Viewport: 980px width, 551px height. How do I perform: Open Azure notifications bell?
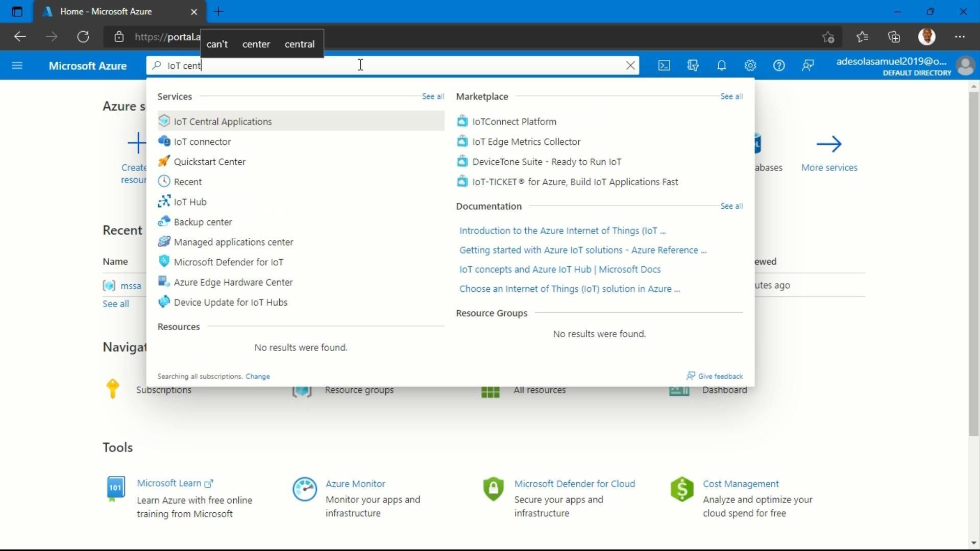click(x=721, y=65)
